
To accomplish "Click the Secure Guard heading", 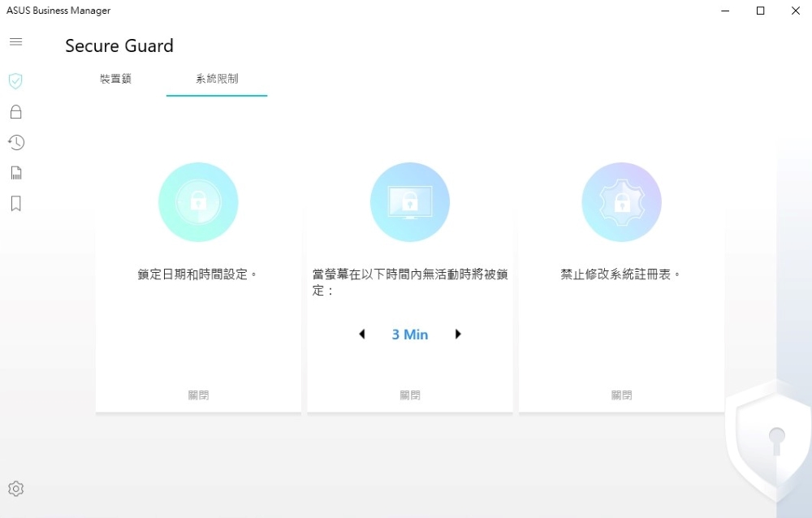I will click(119, 45).
